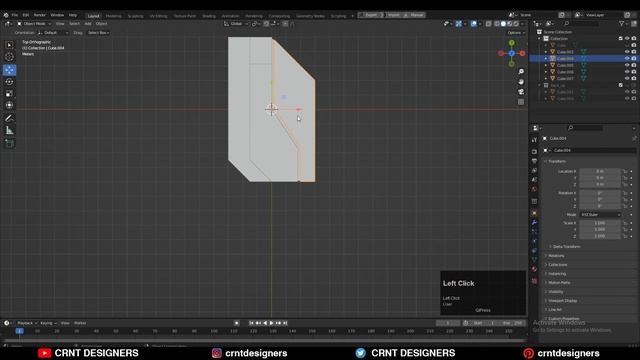This screenshot has height=360, width=640.
Task: Open the View Layer properties tab
Action: pos(534,171)
